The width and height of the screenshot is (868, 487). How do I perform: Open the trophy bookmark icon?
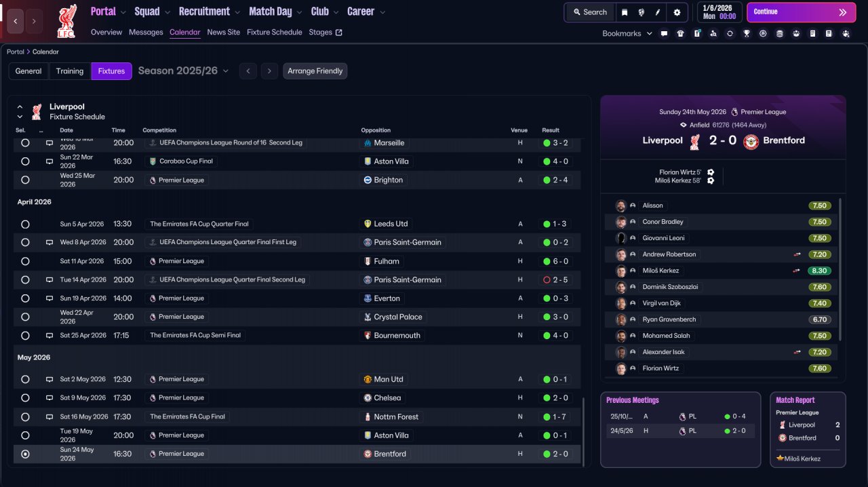[x=747, y=33]
